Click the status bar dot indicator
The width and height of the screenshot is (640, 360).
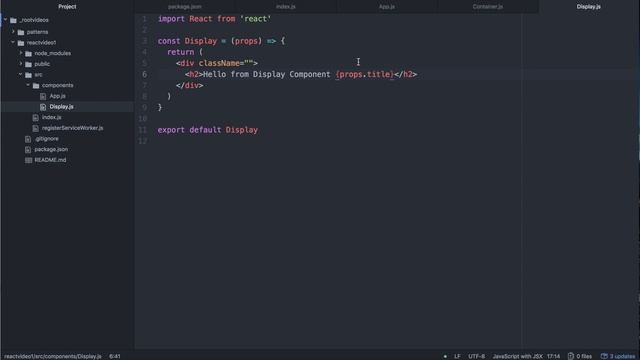coord(445,356)
